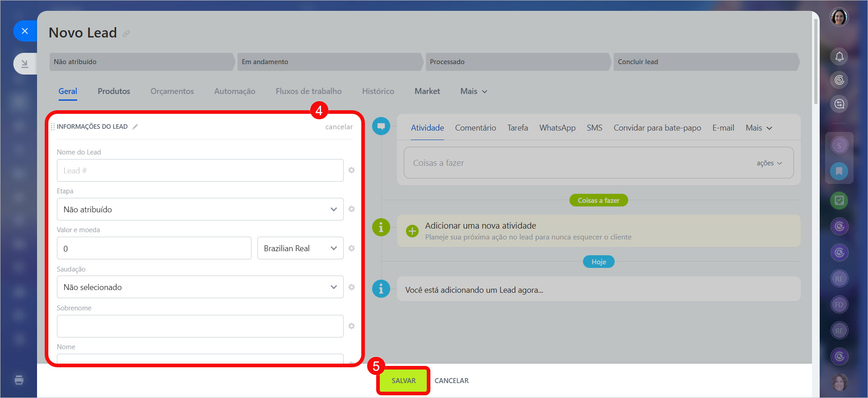Click the user profile photo at top right

(x=839, y=17)
